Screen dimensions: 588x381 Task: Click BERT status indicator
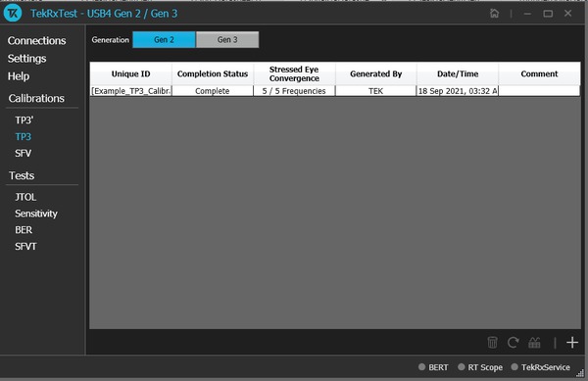click(x=433, y=367)
